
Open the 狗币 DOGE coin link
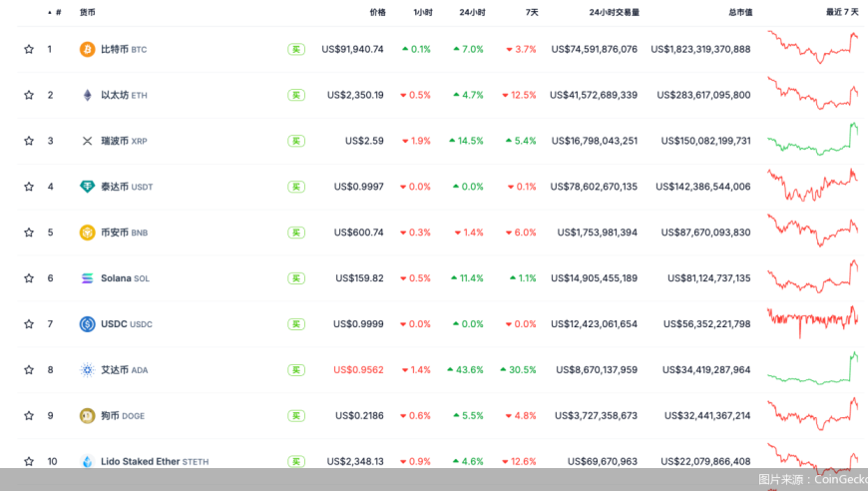point(123,416)
